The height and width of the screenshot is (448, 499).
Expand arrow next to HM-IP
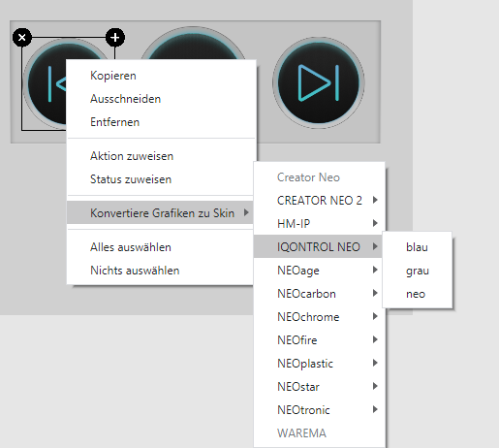[x=375, y=223]
